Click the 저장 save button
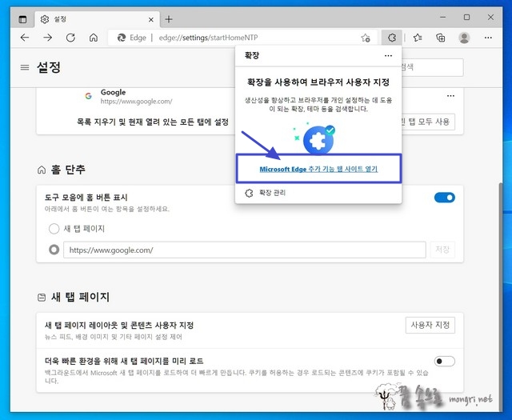The height and width of the screenshot is (420, 512). click(442, 250)
